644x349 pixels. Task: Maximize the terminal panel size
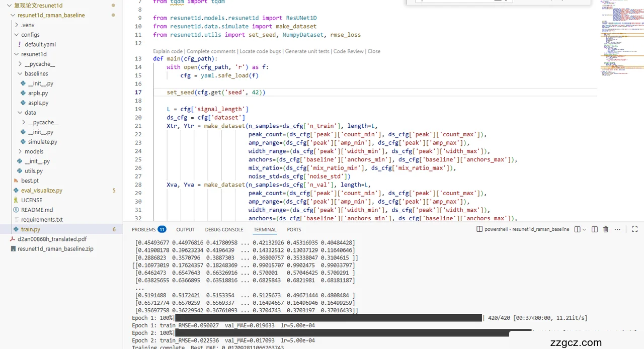(x=634, y=229)
